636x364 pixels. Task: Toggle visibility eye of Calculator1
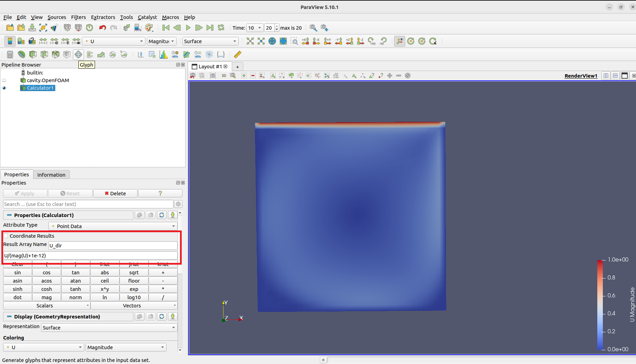tap(4, 88)
